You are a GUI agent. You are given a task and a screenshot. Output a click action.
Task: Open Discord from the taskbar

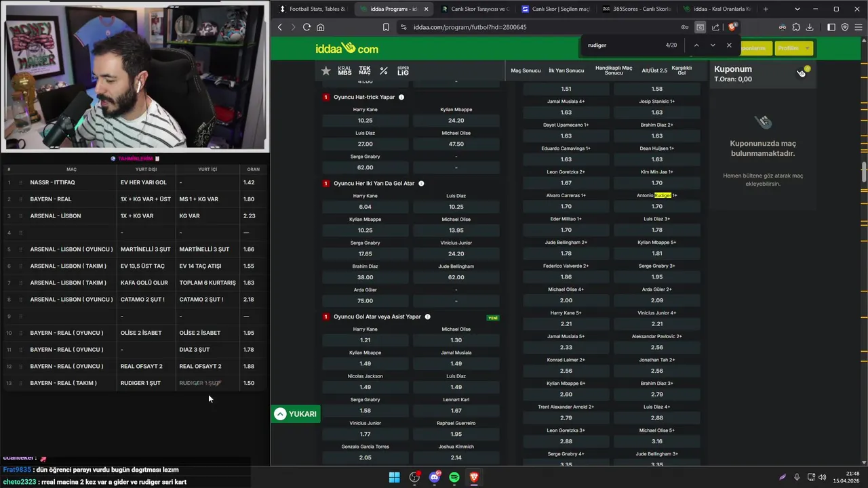tap(435, 477)
